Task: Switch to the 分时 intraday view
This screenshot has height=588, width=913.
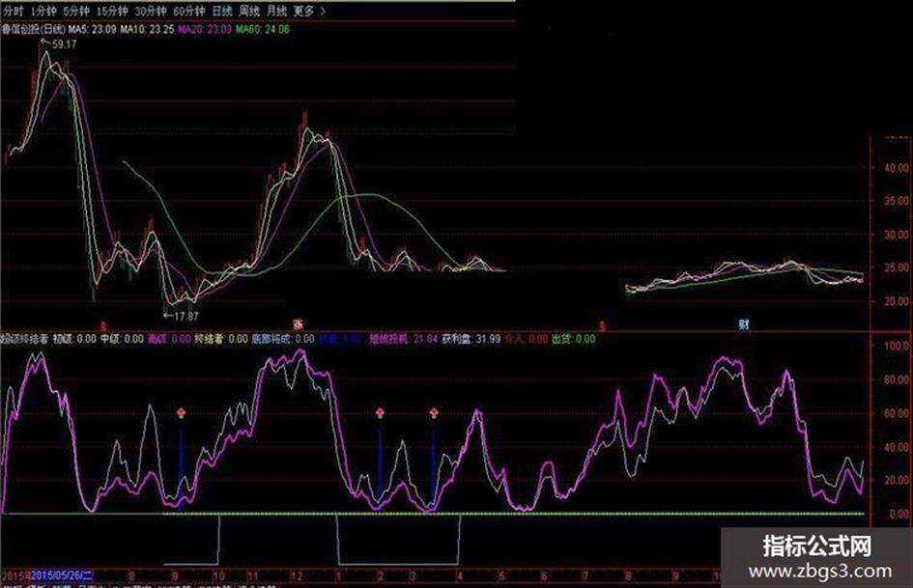Action: point(14,11)
